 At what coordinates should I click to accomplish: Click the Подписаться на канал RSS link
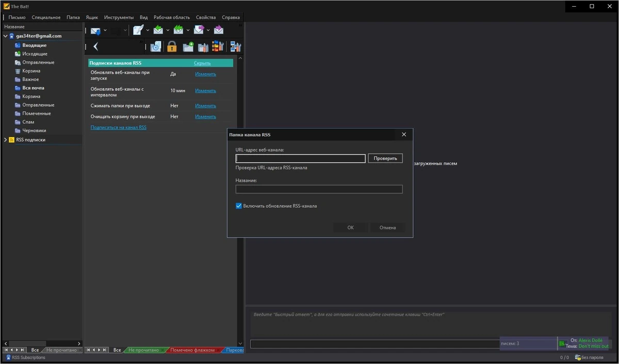[119, 127]
